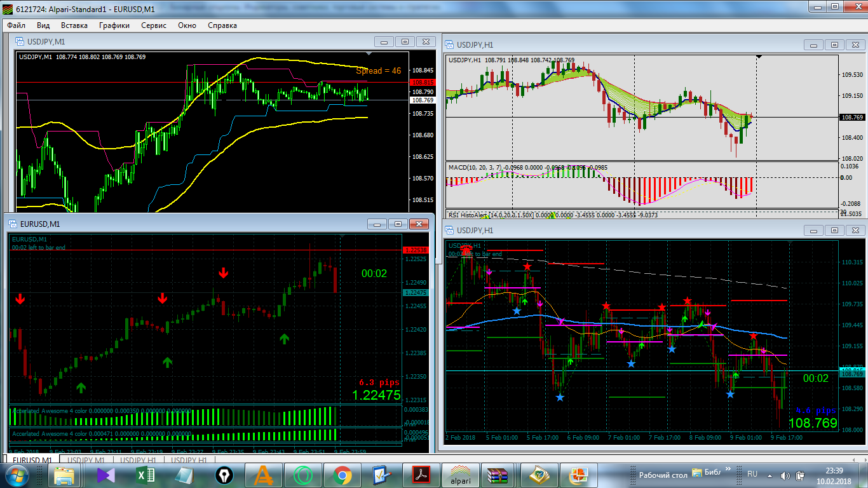Maximize the USDJPY,M1 chart window
This screenshot has height=488, width=868.
click(x=405, y=42)
